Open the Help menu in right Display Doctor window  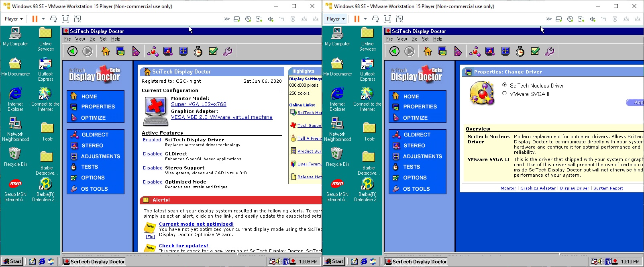click(x=438, y=39)
